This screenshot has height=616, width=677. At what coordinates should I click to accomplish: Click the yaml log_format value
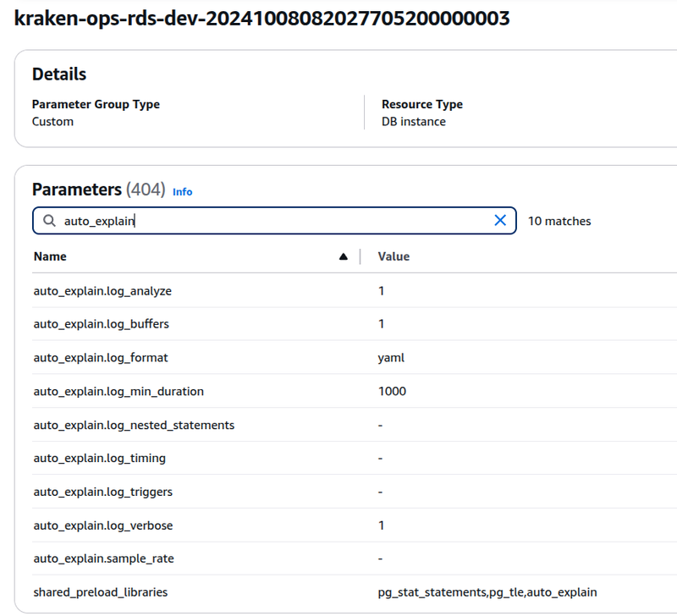[x=391, y=358]
